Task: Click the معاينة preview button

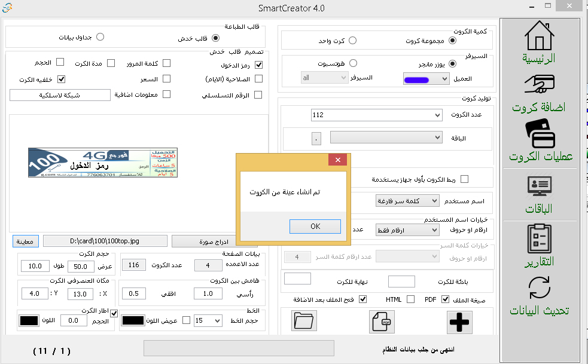Action: [x=25, y=241]
